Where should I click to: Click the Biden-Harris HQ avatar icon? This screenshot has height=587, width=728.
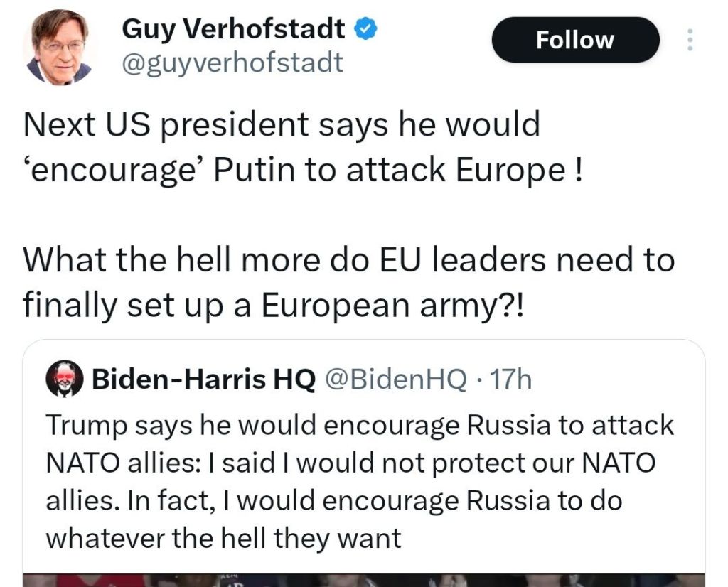(65, 382)
